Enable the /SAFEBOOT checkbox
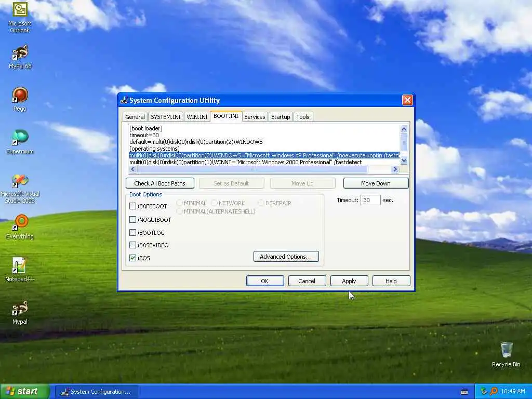The height and width of the screenshot is (399, 532). point(132,206)
